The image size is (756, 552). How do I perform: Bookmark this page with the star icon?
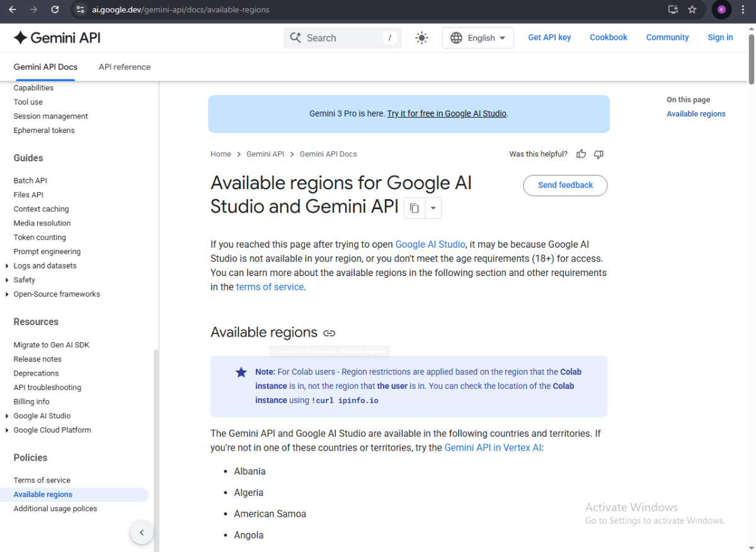pyautogui.click(x=692, y=9)
